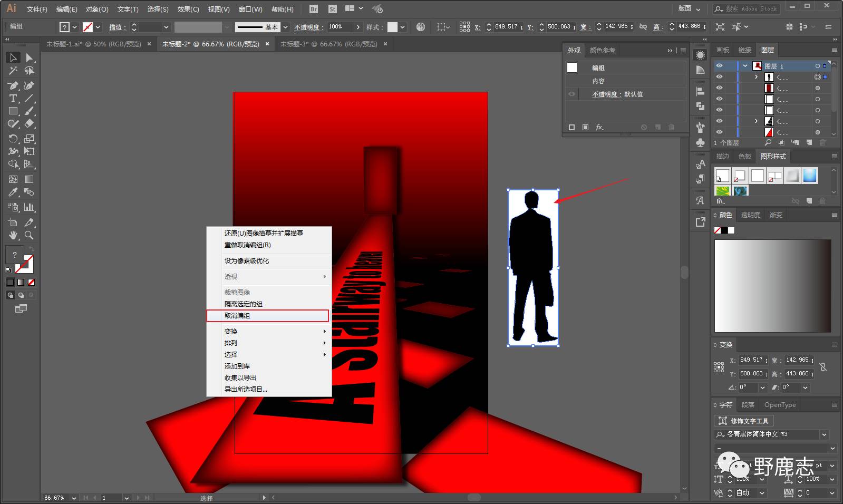
Task: Toggle the constrain width and height proportions link
Action: point(823,367)
